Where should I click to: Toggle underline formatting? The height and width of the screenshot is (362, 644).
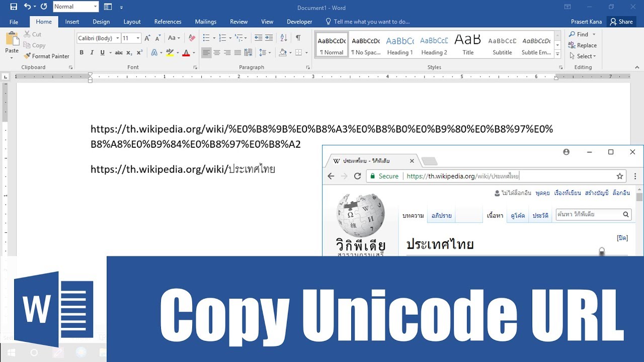[103, 52]
